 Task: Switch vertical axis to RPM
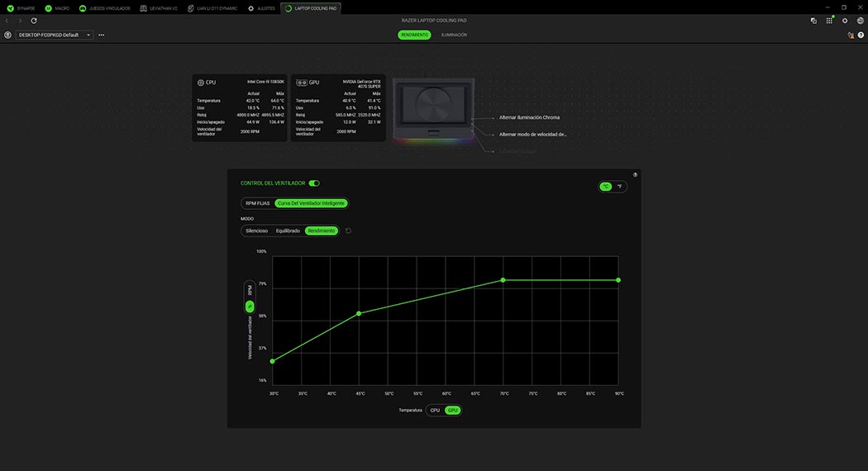(250, 290)
